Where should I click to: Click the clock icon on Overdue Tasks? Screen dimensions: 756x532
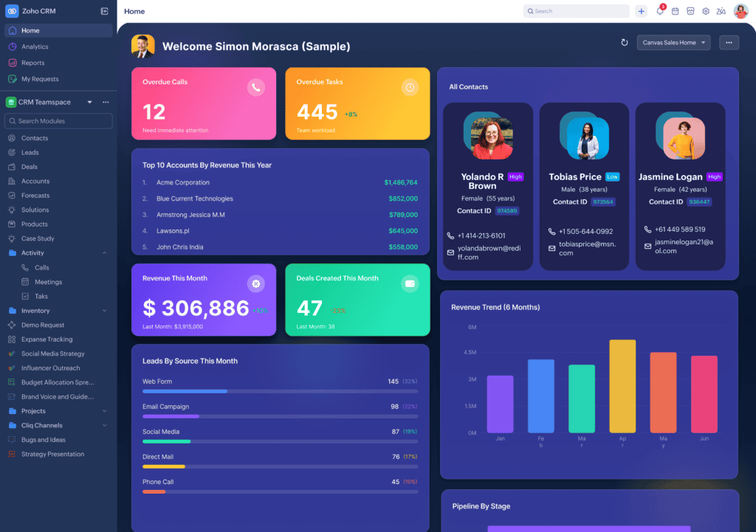(410, 87)
